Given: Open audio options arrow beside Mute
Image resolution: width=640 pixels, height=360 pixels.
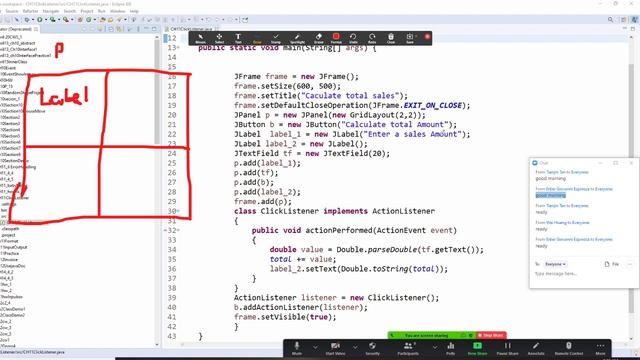Looking at the screenshot, I should (x=315, y=347).
